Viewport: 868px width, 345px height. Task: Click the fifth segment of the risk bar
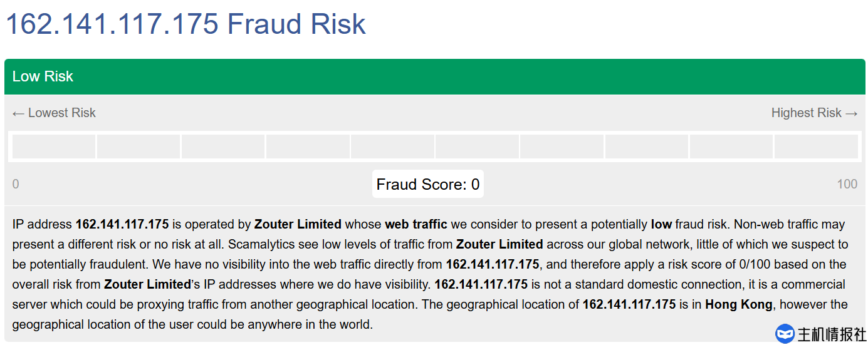tap(392, 147)
